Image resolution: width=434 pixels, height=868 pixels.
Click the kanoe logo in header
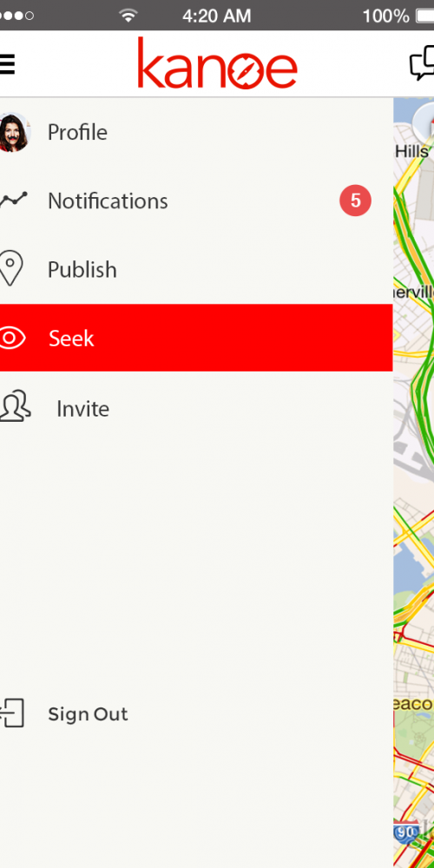(218, 63)
